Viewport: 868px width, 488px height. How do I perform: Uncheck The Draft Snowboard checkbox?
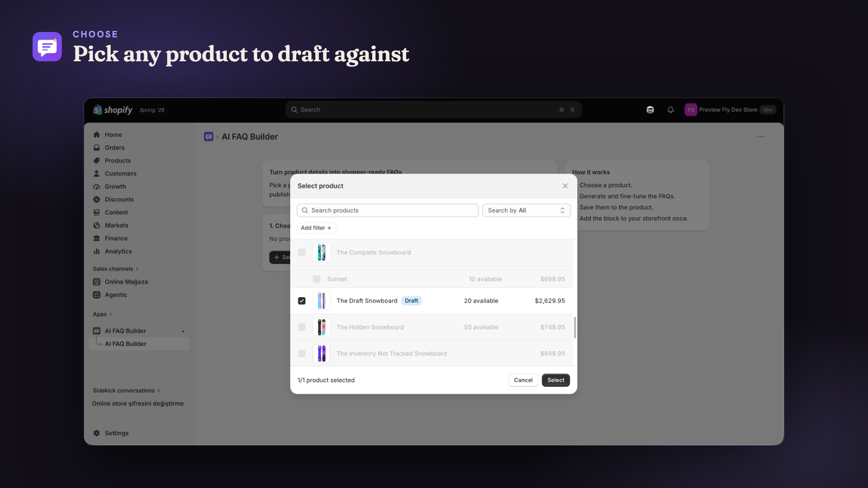[x=302, y=301]
